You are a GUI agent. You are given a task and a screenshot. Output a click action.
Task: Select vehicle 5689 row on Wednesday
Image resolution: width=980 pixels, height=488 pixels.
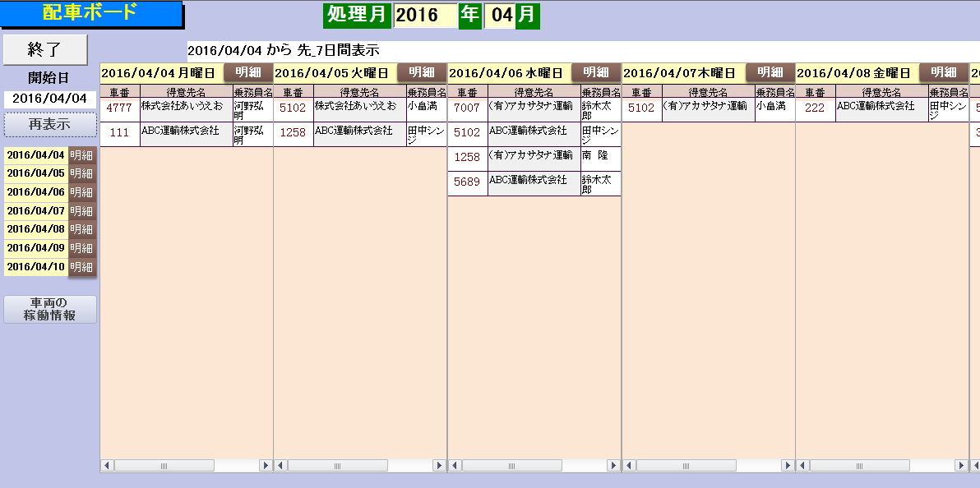tap(467, 182)
